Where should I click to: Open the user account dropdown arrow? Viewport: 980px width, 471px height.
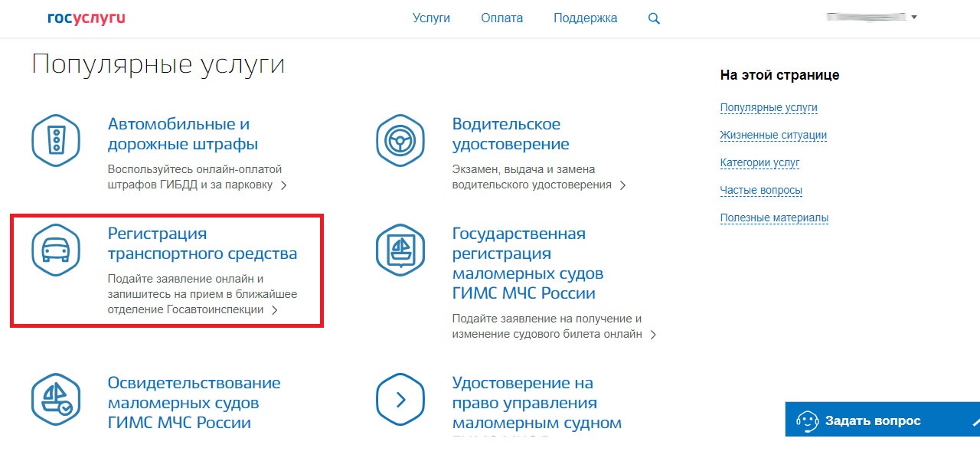[914, 17]
